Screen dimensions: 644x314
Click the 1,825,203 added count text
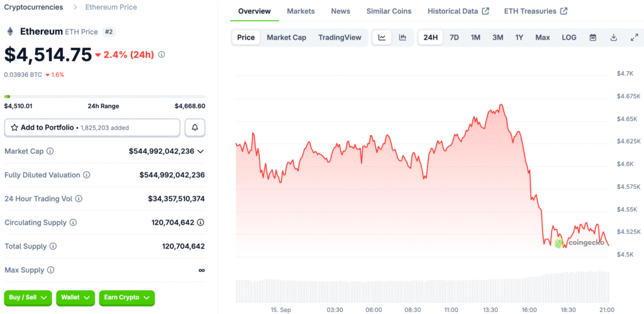pyautogui.click(x=105, y=128)
